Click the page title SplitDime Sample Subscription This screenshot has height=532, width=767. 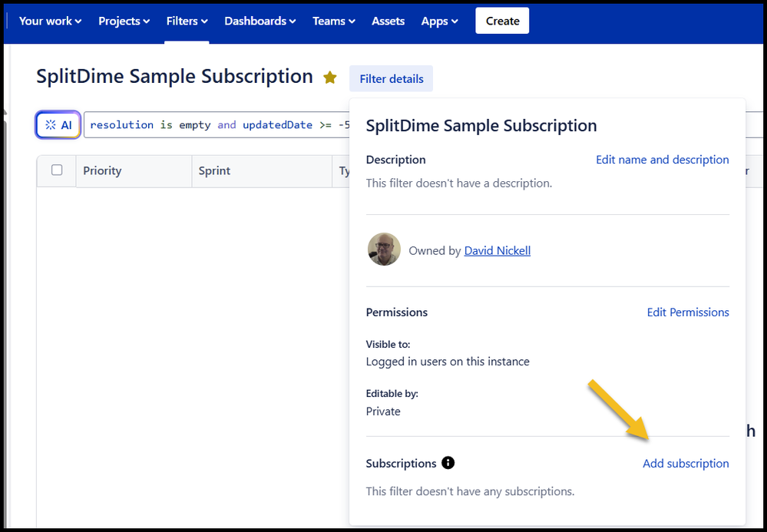pyautogui.click(x=174, y=77)
